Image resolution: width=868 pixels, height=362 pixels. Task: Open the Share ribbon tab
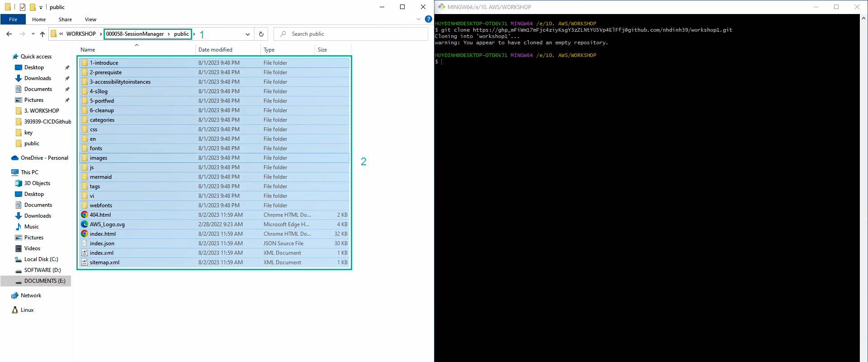(65, 19)
